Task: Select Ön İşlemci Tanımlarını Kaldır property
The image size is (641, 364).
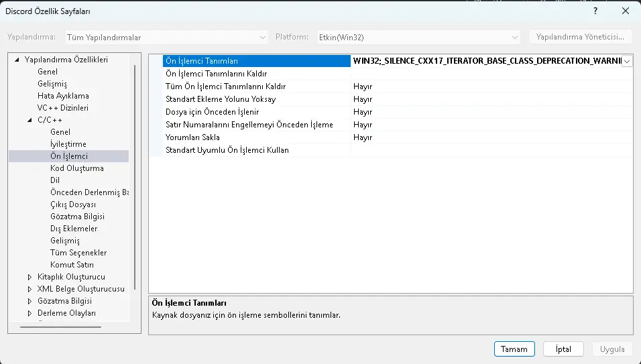Action: click(x=257, y=74)
